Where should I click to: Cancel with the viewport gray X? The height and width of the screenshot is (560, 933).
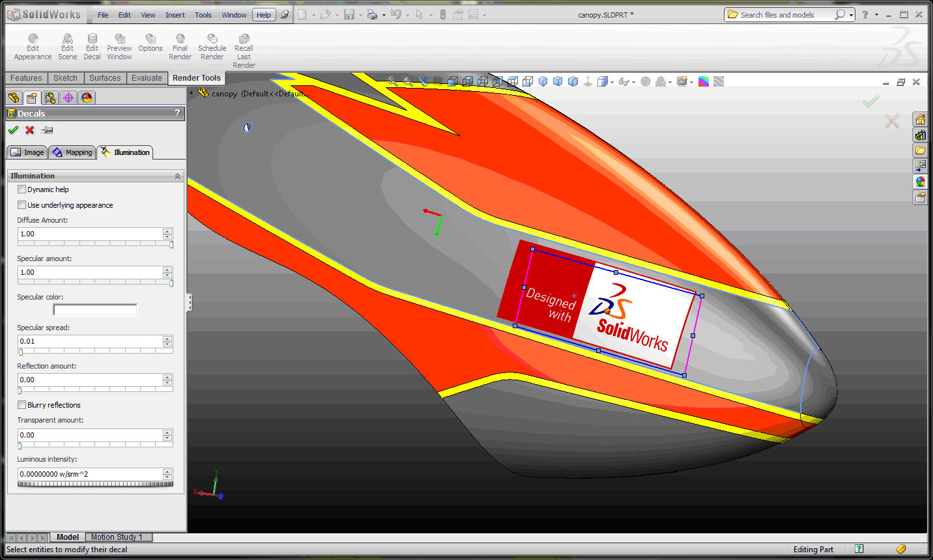(x=892, y=121)
